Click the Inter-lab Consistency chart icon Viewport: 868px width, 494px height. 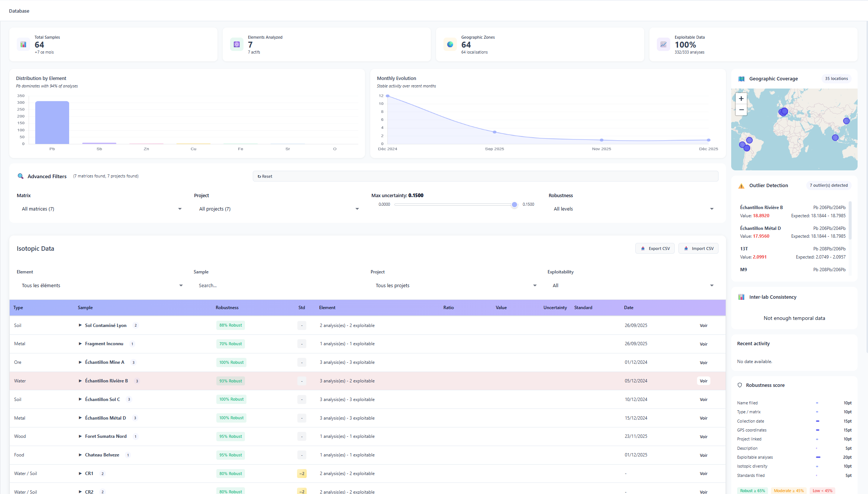pos(741,296)
